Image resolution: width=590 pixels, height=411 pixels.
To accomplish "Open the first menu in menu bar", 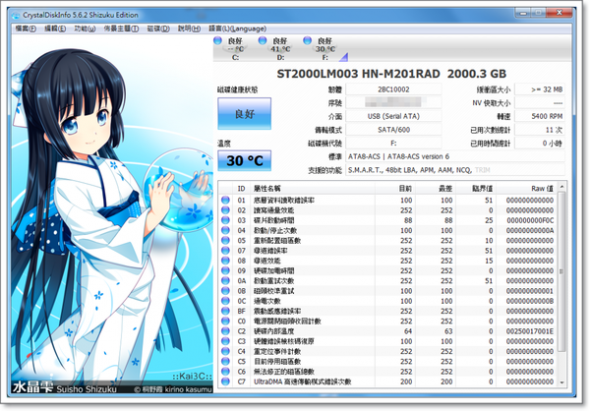I will pyautogui.click(x=25, y=29).
